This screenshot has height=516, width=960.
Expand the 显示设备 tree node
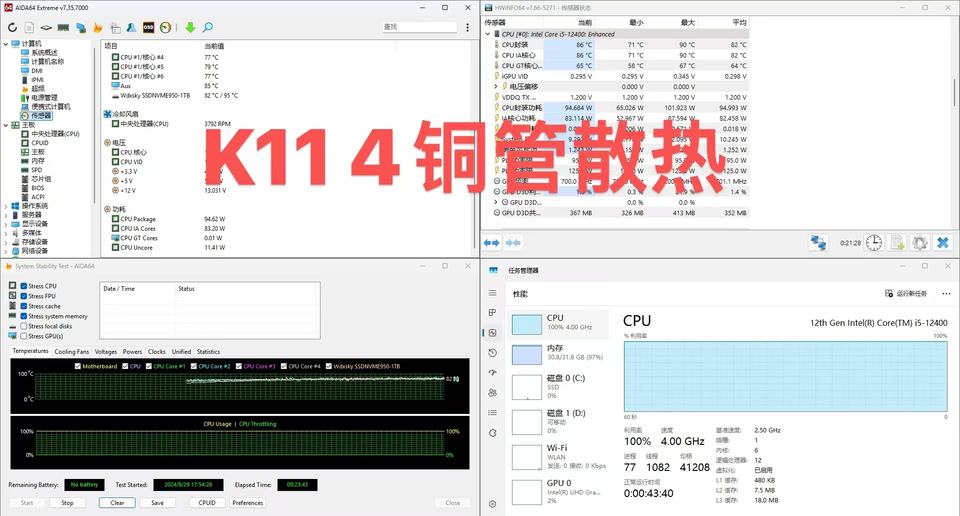(6, 224)
